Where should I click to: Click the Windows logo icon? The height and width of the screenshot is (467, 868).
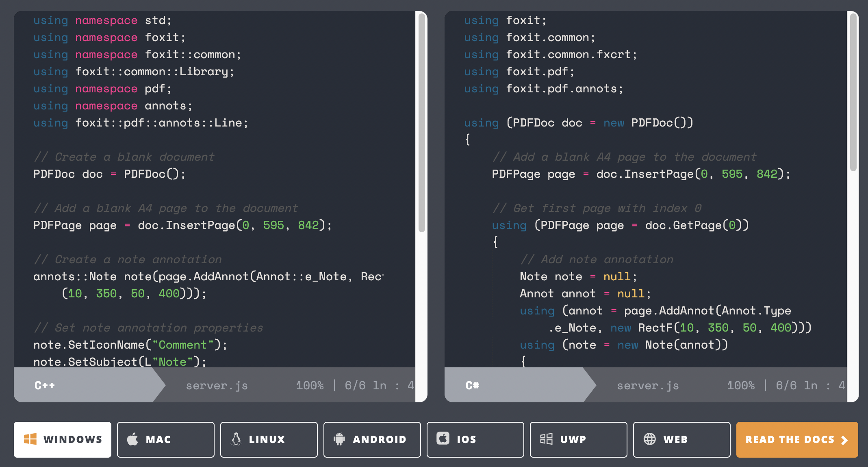pyautogui.click(x=30, y=439)
